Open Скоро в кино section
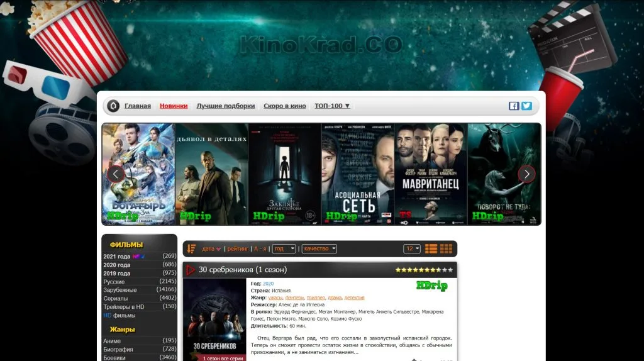644x361 pixels. click(285, 106)
